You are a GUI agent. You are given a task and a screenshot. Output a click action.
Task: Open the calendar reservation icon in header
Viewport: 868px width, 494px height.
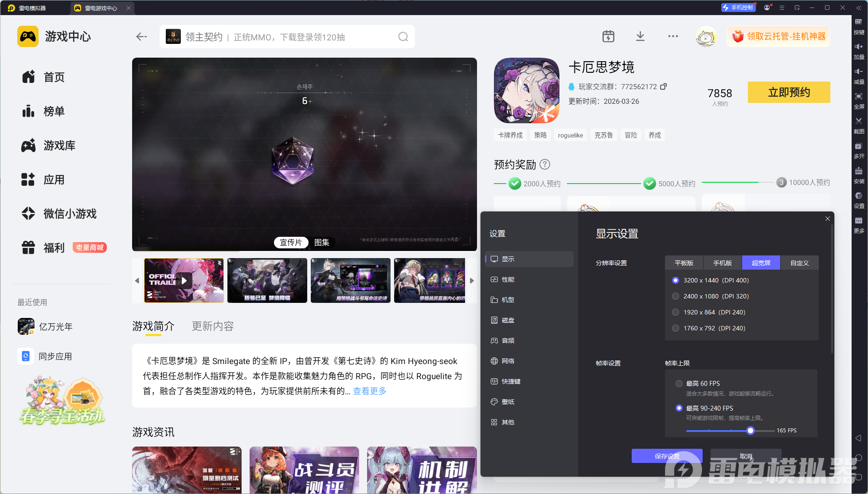click(608, 36)
